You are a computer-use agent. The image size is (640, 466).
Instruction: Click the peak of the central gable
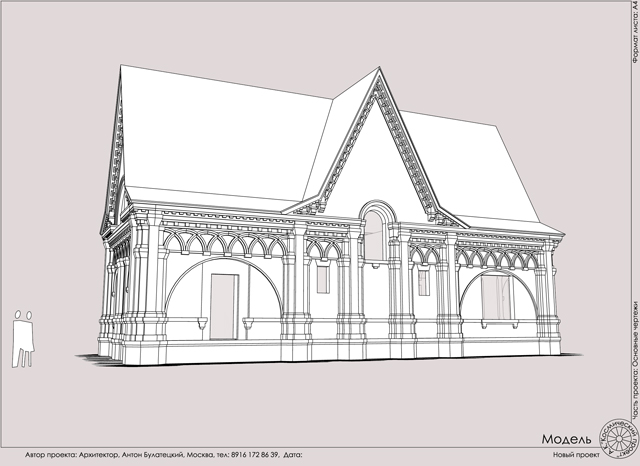pos(379,69)
